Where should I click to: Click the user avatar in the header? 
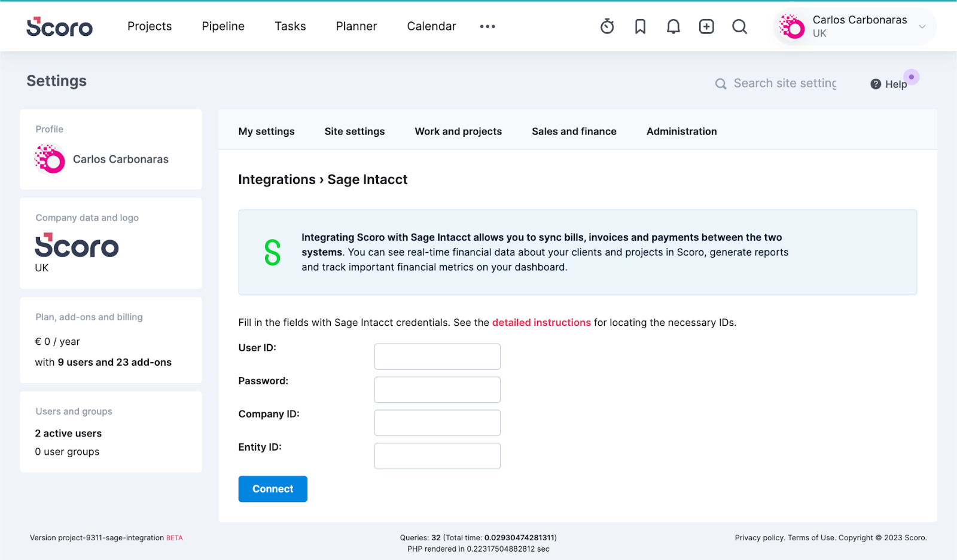pos(791,26)
